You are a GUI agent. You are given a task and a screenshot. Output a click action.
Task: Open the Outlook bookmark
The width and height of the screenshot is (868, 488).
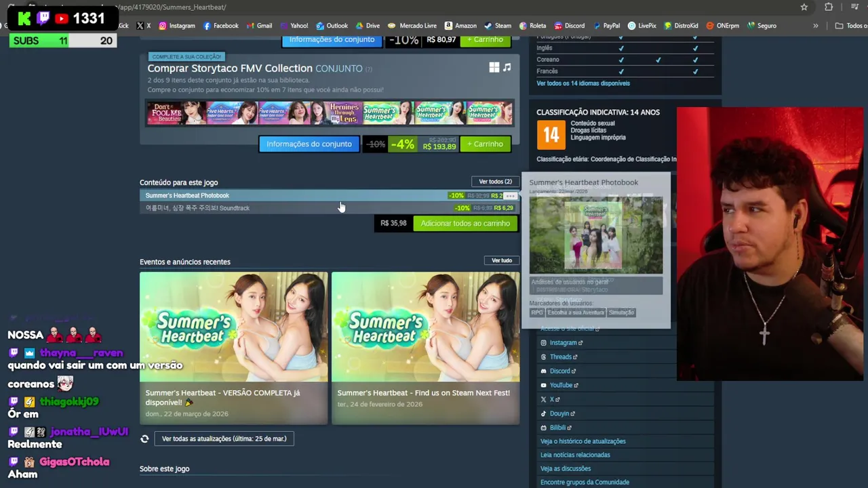tap(332, 26)
